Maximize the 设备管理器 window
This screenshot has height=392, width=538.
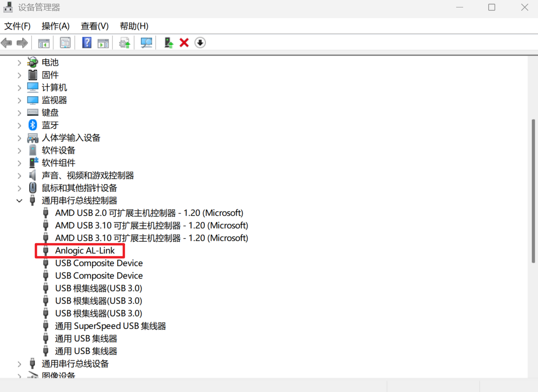[x=492, y=7]
